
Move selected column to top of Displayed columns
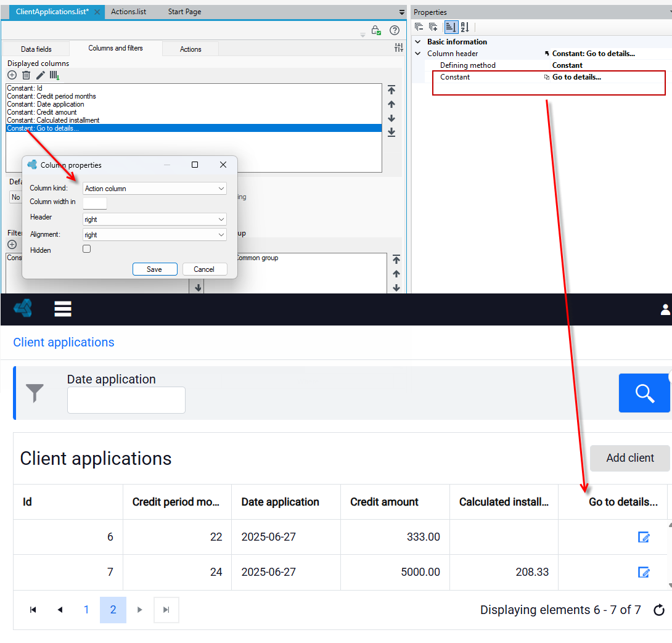391,90
